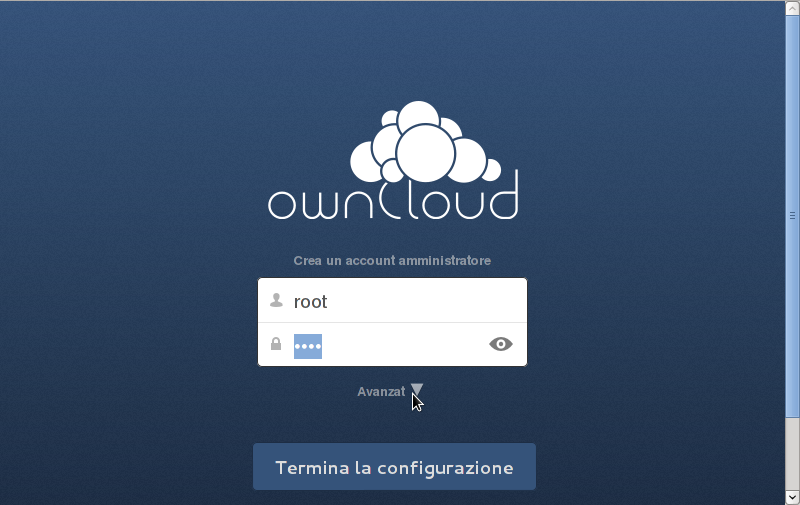Show password using the eye icon
The height and width of the screenshot is (505, 800).
501,344
